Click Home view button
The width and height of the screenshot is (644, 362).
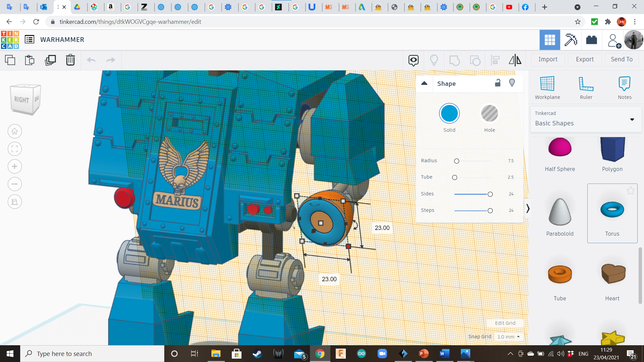click(15, 131)
